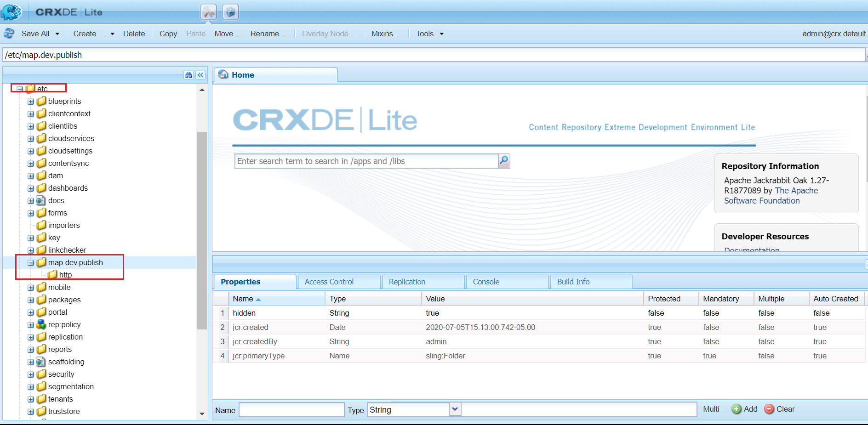Switch to the Build Info tab
868x425 pixels.
pos(591,282)
